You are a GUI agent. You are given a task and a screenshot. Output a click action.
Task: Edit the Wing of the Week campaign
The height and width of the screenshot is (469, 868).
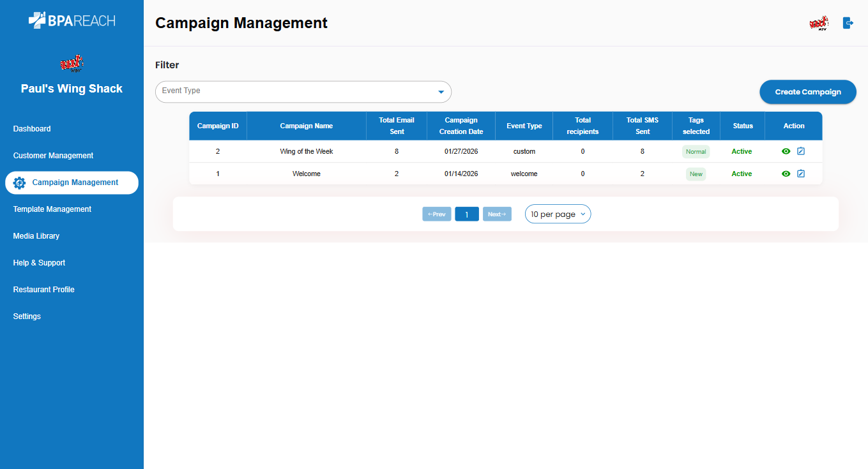pyautogui.click(x=801, y=152)
